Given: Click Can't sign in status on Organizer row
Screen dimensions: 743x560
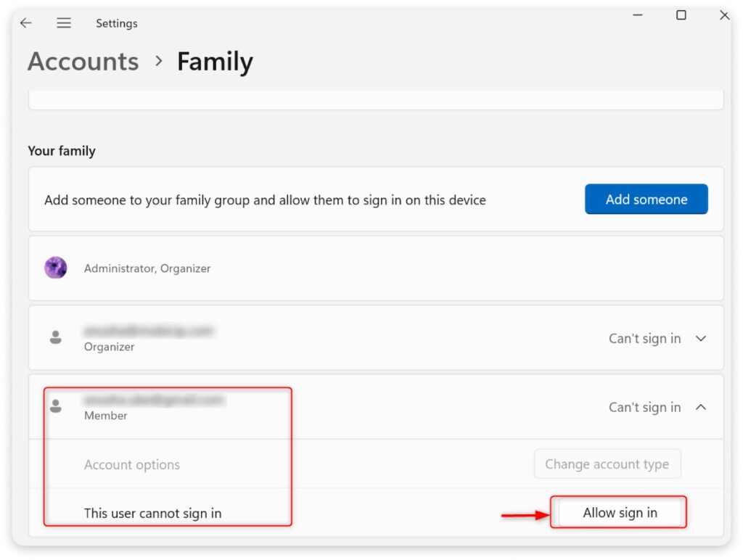Looking at the screenshot, I should 644,339.
